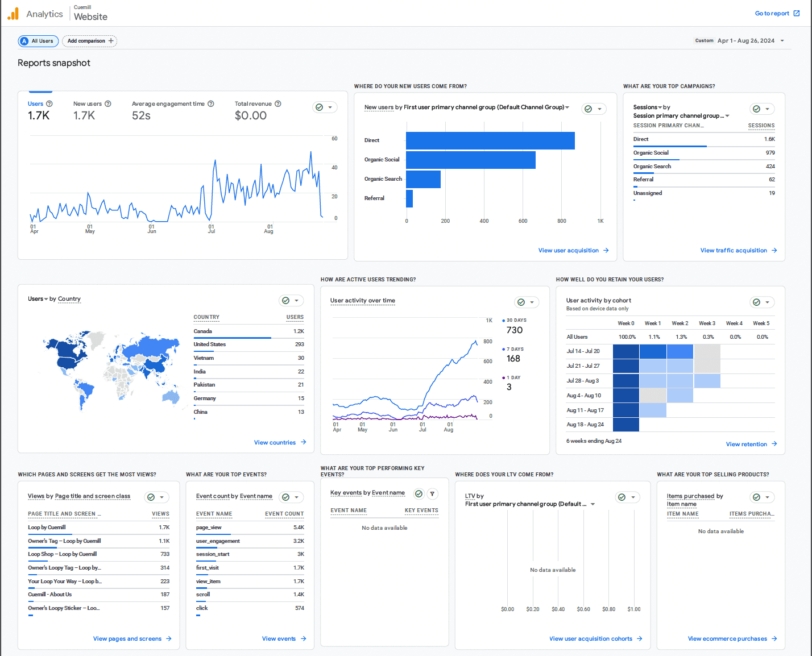Image resolution: width=812 pixels, height=656 pixels.
Task: Click the filter icon on Key events card
Action: 433,494
